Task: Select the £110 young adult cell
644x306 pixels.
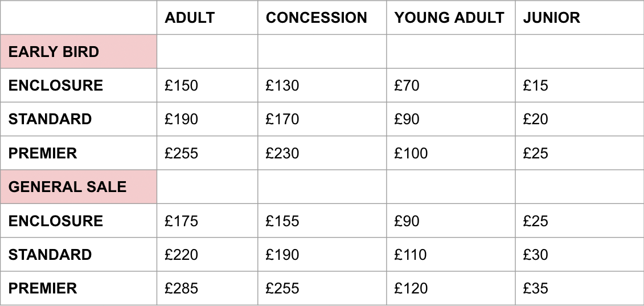Action: [450, 255]
